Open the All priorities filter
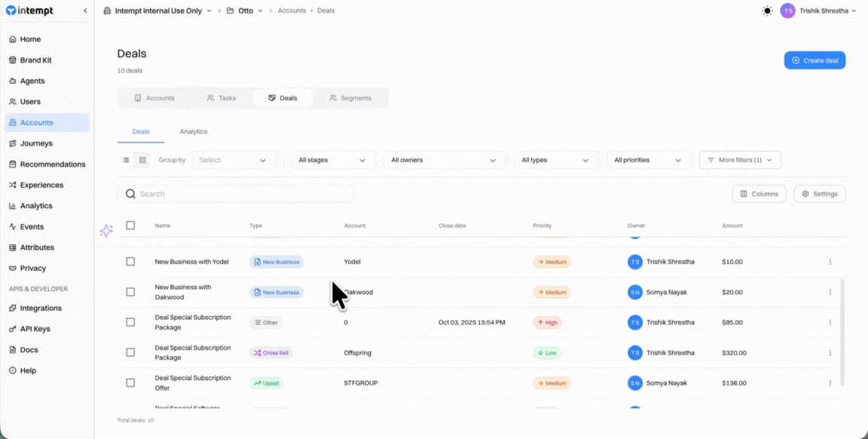868x439 pixels. (x=649, y=160)
